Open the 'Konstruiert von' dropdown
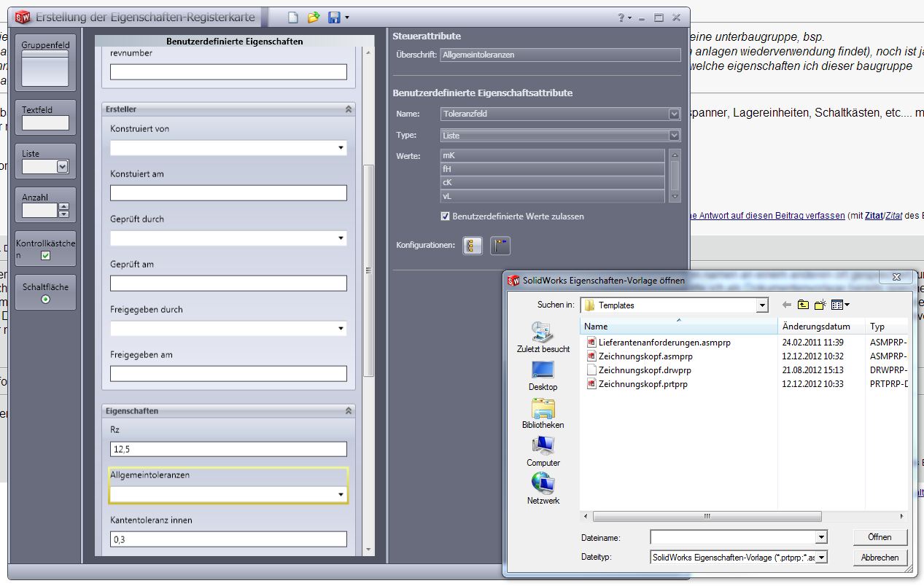The width and height of the screenshot is (924, 586). [x=341, y=148]
